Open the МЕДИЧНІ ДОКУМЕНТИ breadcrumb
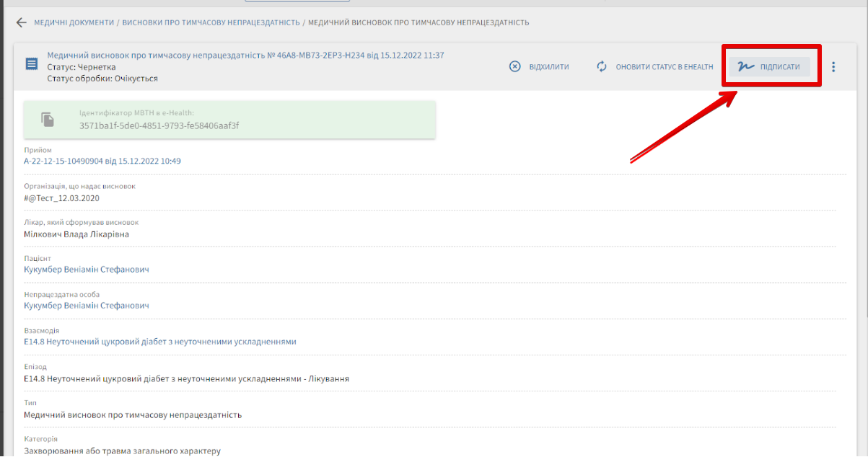Image resolution: width=868 pixels, height=457 pixels. pos(74,22)
